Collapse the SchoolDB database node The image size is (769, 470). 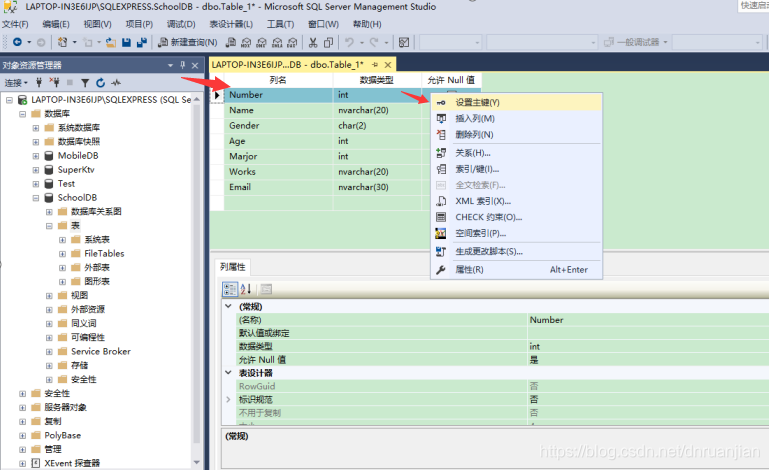point(36,198)
